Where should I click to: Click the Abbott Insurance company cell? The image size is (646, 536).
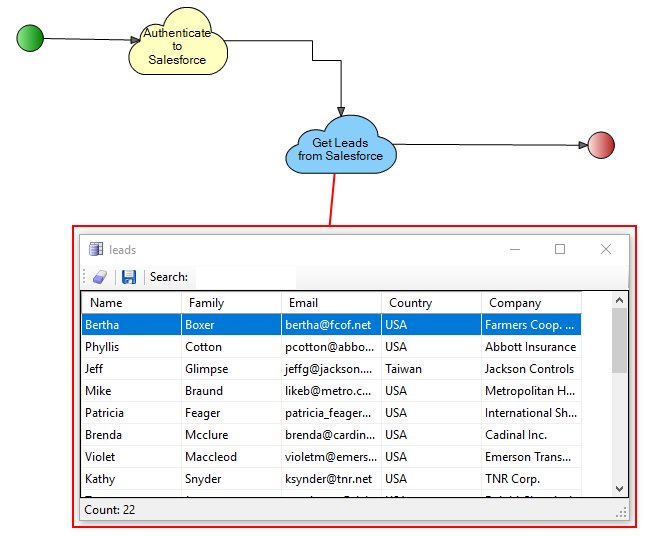[531, 347]
